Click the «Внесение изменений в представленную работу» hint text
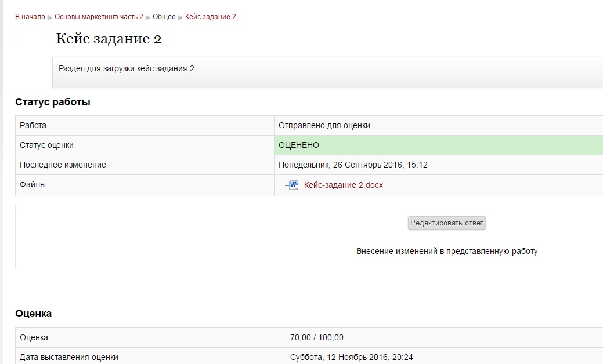Screen dimensions: 603x364 (x=446, y=251)
